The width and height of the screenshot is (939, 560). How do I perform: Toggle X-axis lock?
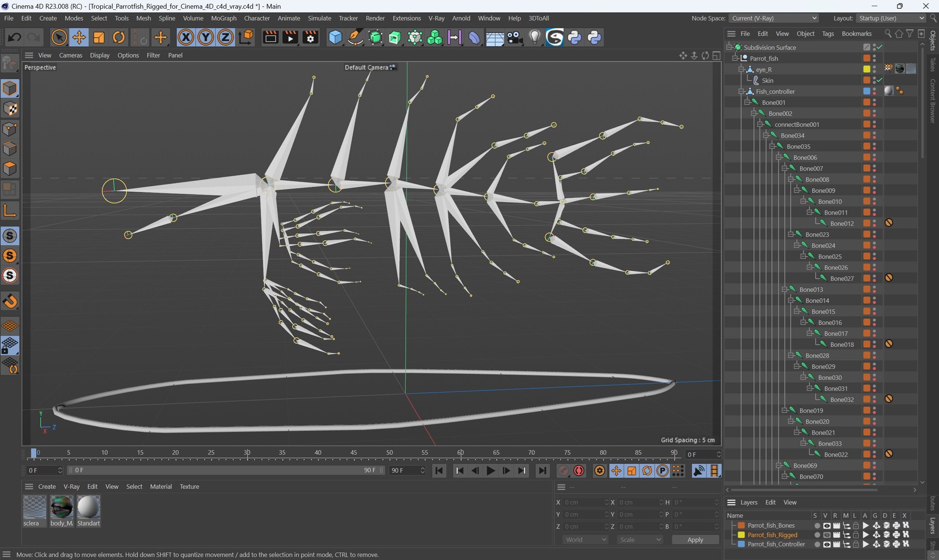pos(186,37)
